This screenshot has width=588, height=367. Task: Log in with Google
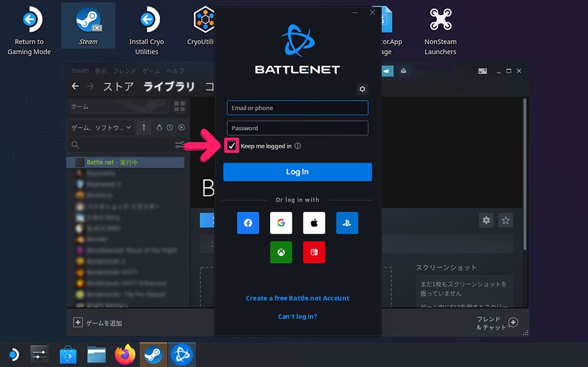pyautogui.click(x=281, y=223)
